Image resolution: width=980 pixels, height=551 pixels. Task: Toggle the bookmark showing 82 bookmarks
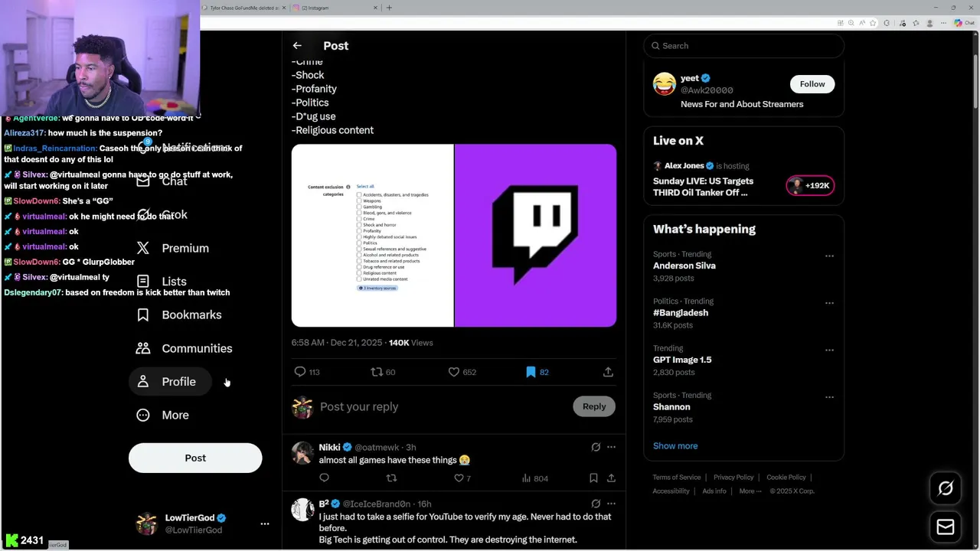537,372
